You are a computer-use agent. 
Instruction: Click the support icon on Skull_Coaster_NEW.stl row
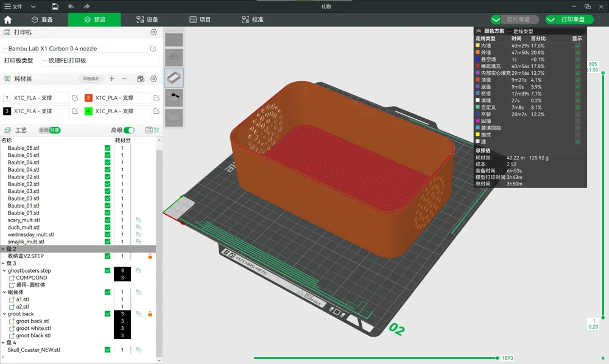tap(139, 349)
